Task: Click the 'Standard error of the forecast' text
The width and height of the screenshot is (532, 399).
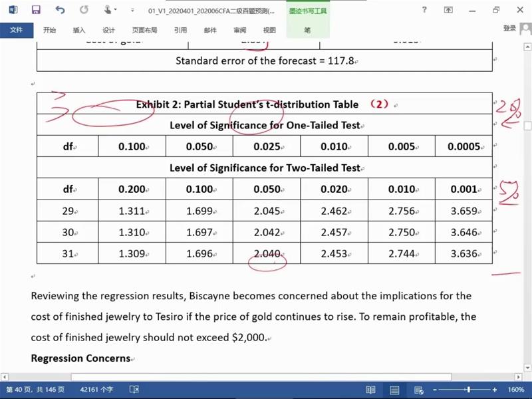Action: pos(265,61)
